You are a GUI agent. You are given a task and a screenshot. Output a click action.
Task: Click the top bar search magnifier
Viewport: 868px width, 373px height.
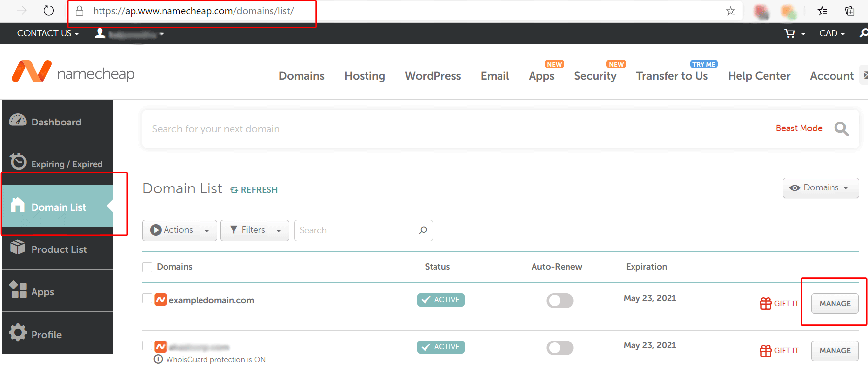click(x=864, y=33)
